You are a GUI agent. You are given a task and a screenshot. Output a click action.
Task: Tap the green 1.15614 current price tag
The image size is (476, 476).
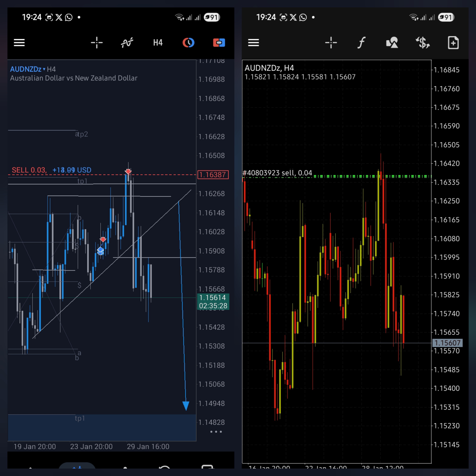(x=213, y=302)
